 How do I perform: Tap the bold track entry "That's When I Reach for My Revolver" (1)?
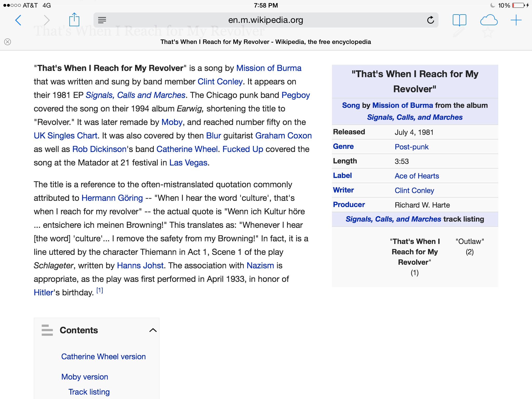click(415, 257)
